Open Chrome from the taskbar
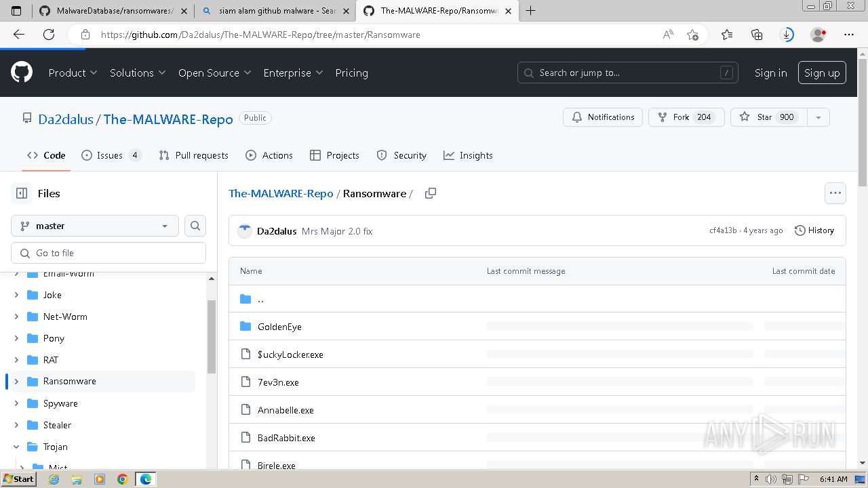 pos(122,479)
